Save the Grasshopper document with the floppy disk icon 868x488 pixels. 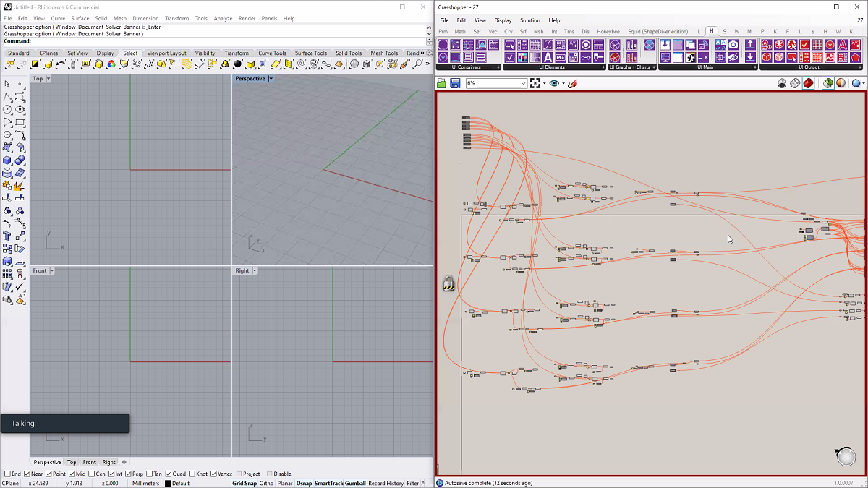[x=455, y=84]
